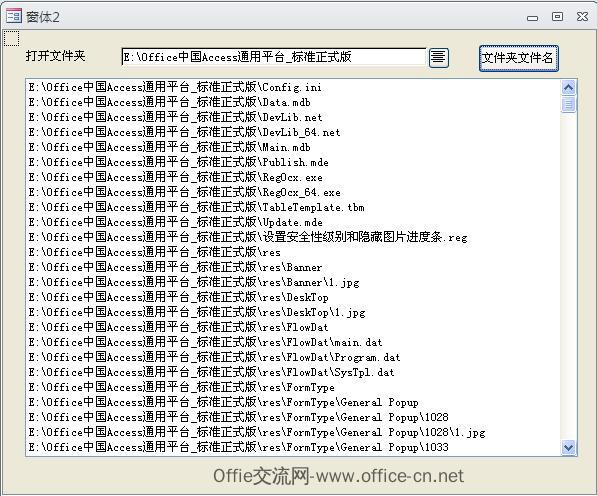Restore the 窗体2 window
The width and height of the screenshot is (597, 496).
tap(557, 17)
